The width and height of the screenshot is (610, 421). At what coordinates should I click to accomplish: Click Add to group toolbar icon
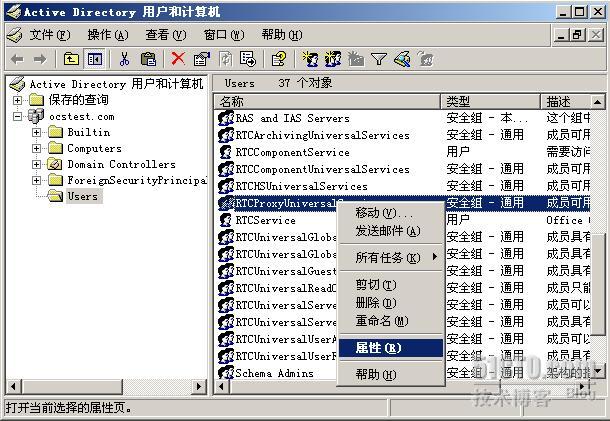point(426,59)
